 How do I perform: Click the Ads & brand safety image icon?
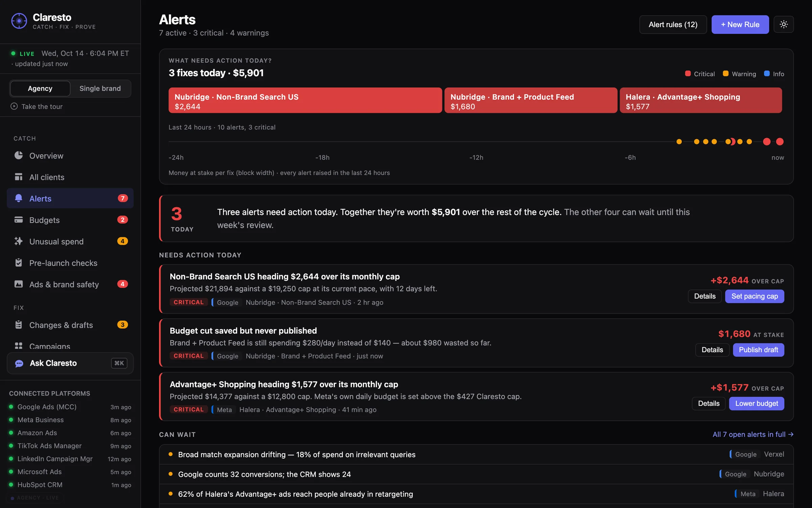pyautogui.click(x=19, y=284)
